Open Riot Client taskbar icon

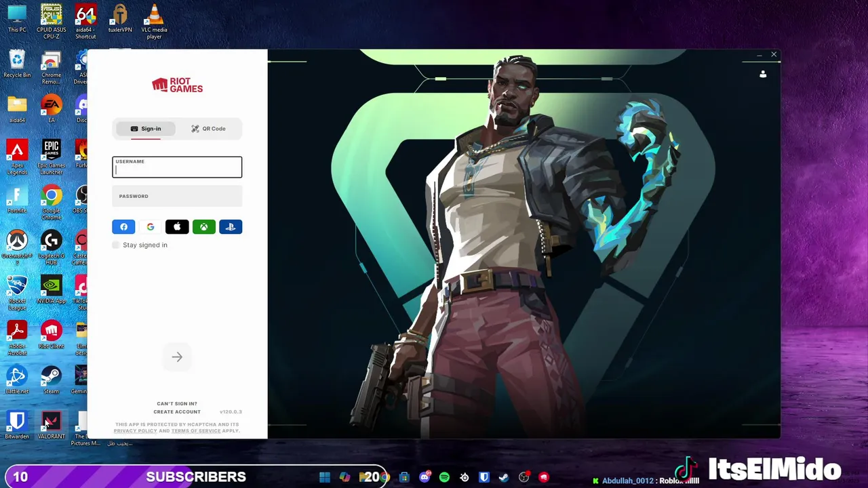544,478
